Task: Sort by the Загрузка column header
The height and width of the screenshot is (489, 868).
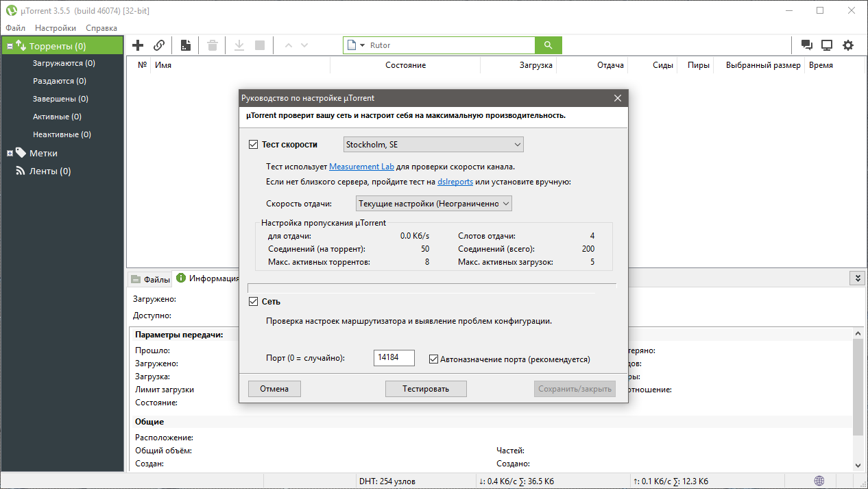Action: point(518,65)
